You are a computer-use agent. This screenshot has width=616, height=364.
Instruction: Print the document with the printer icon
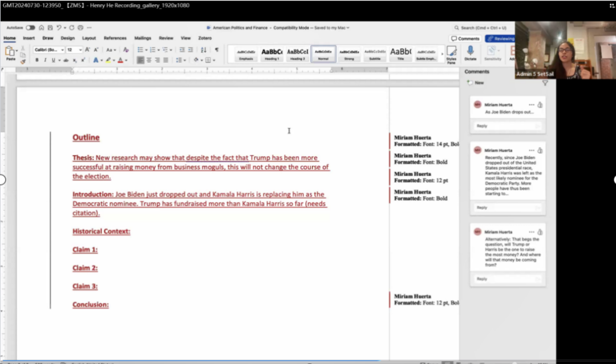click(x=80, y=28)
